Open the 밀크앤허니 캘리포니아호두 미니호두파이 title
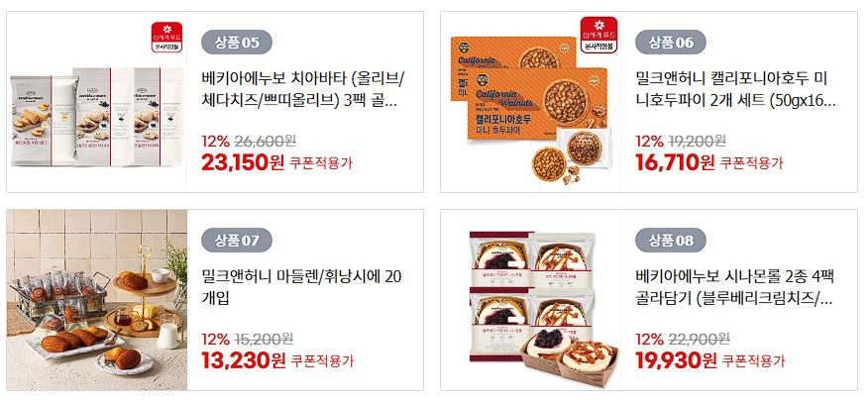 click(736, 90)
